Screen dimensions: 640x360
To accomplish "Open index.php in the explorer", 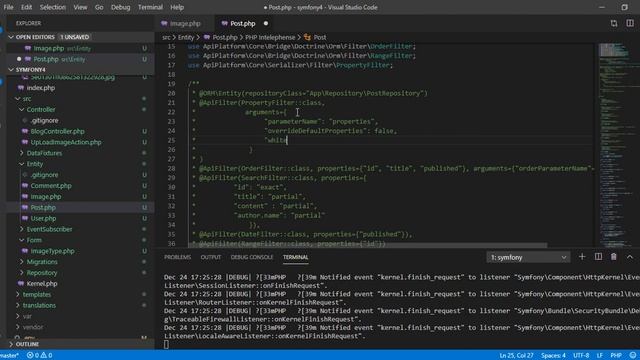I will click(41, 88).
